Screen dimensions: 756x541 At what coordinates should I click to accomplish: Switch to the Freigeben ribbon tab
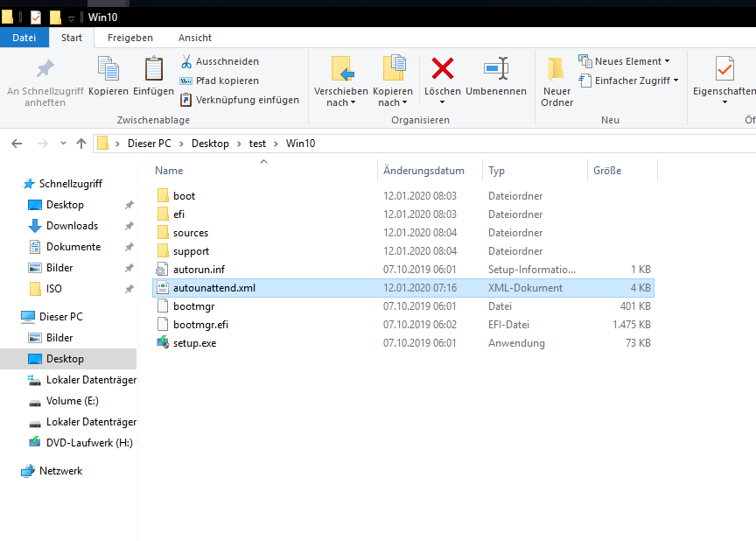pos(130,38)
